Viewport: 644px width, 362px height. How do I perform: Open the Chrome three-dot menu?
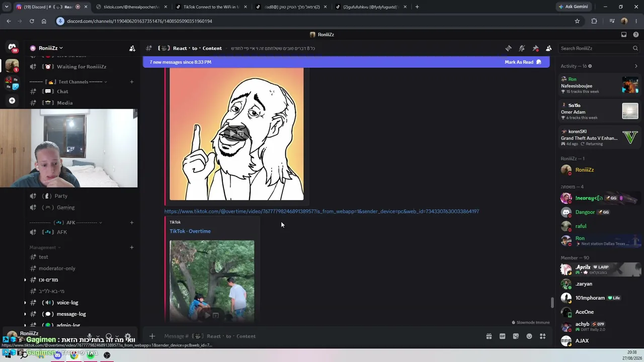point(636,21)
